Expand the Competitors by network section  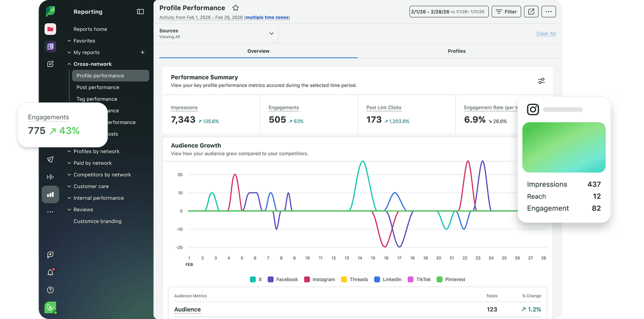coord(99,174)
